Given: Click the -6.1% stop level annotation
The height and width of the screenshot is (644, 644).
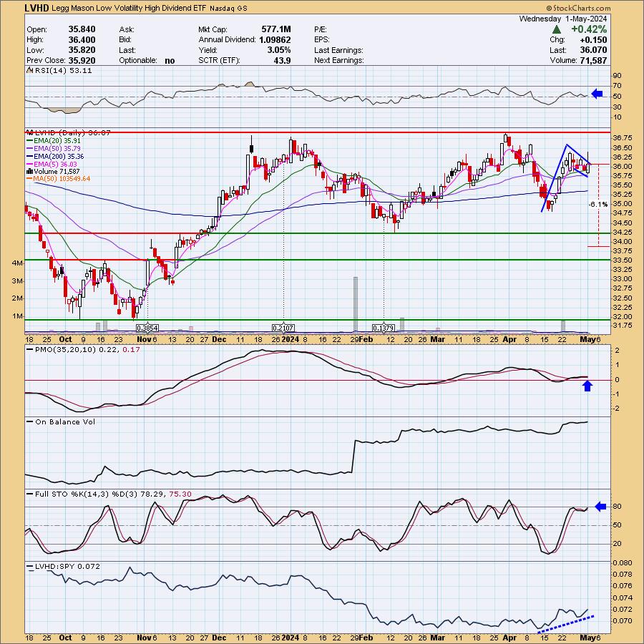Looking at the screenshot, I should coord(597,205).
